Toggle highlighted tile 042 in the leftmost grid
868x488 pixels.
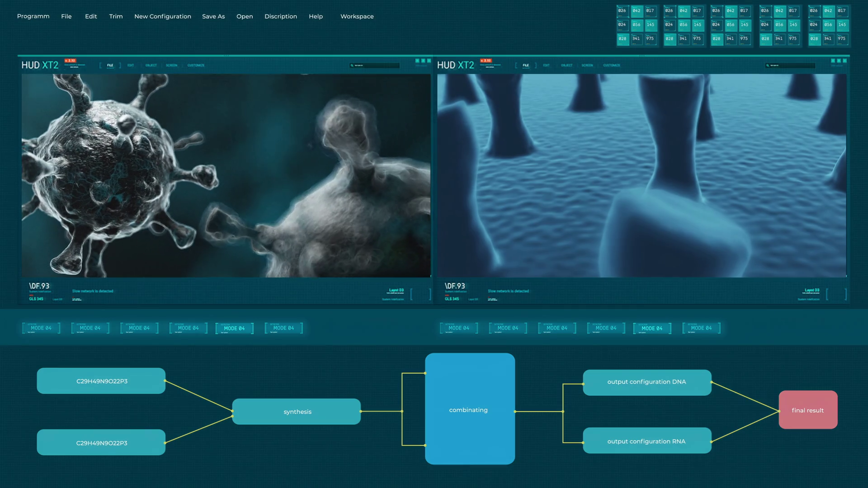pyautogui.click(x=637, y=11)
